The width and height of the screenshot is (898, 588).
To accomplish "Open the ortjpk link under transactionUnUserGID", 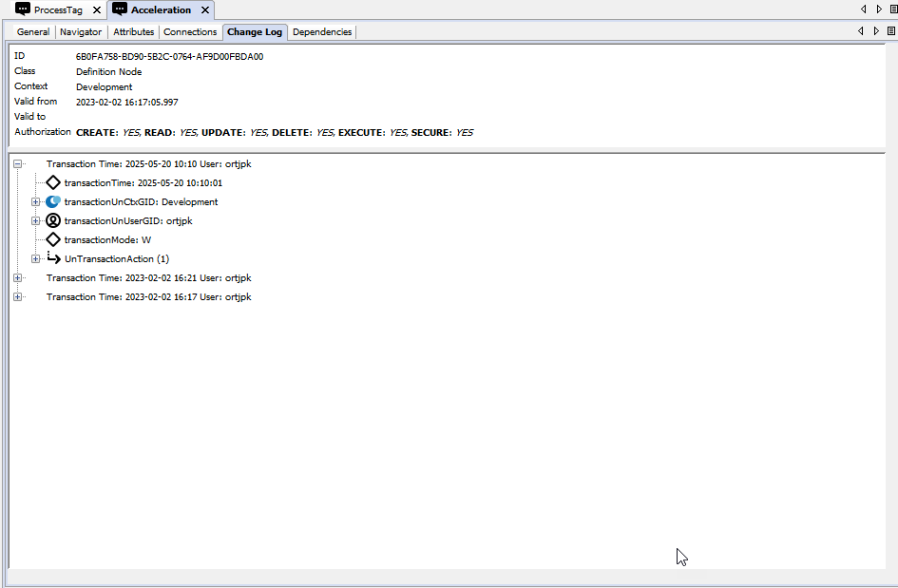I will (x=179, y=220).
